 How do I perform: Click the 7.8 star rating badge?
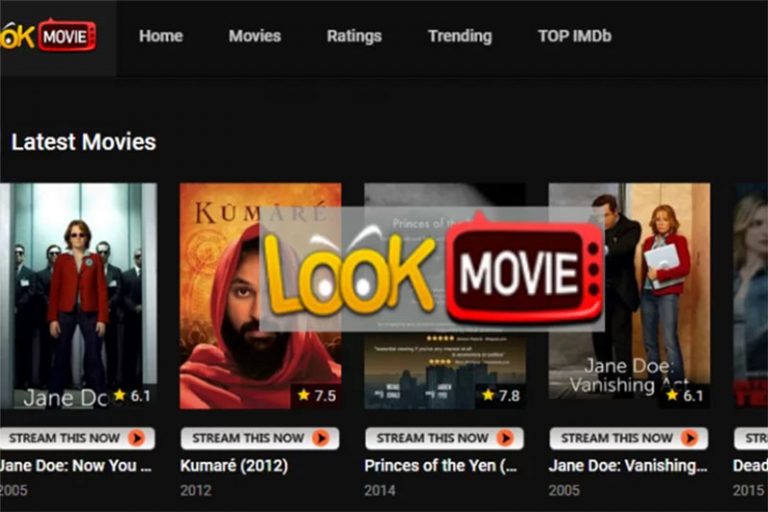tap(501, 395)
